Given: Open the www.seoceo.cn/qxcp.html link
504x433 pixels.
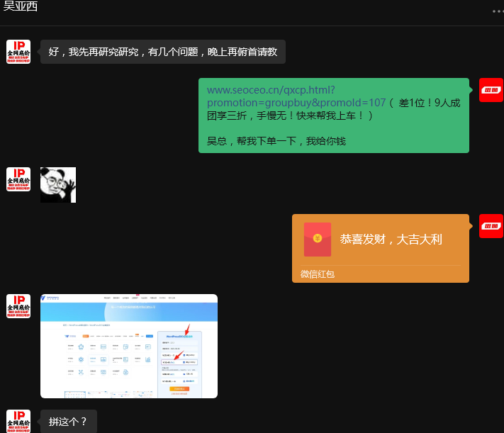Looking at the screenshot, I should pos(296,96).
